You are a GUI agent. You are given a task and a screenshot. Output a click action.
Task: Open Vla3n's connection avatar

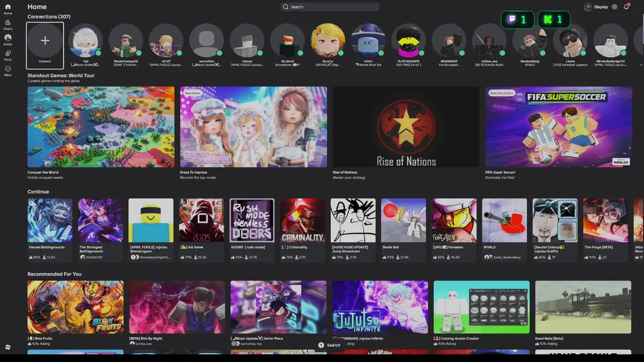coord(368,41)
